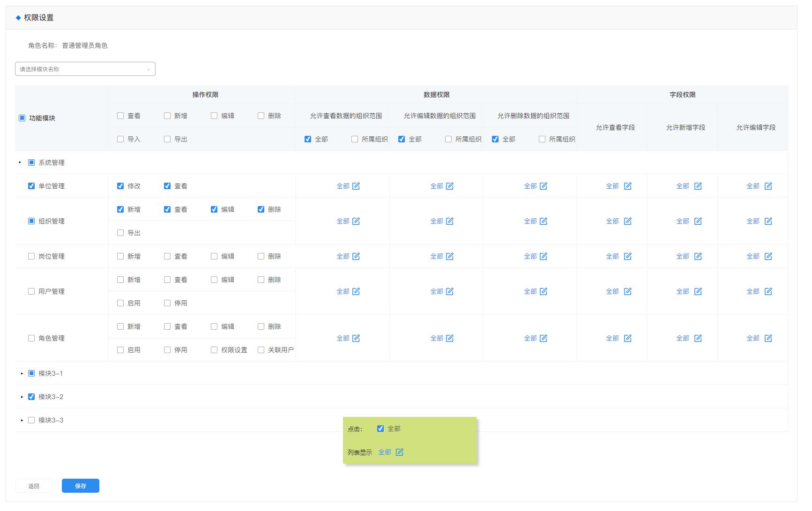Click the 操作权限 column header

click(x=205, y=95)
